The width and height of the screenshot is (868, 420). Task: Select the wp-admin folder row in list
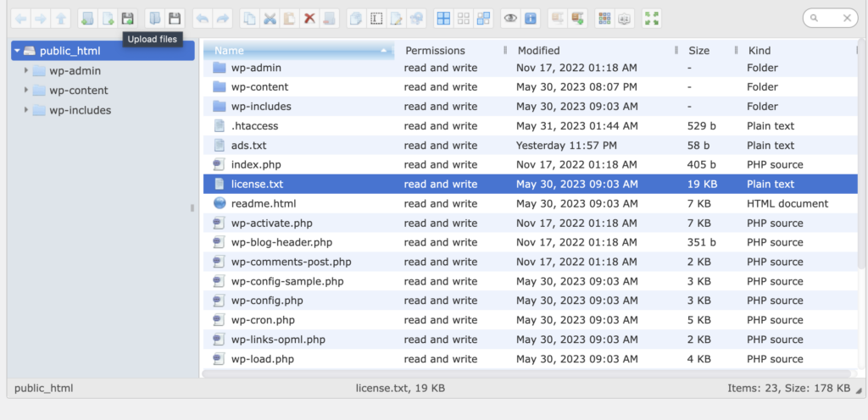click(531, 68)
